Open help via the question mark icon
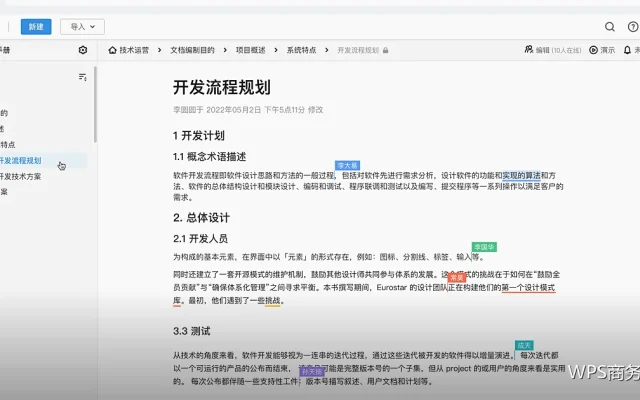 tap(633, 27)
